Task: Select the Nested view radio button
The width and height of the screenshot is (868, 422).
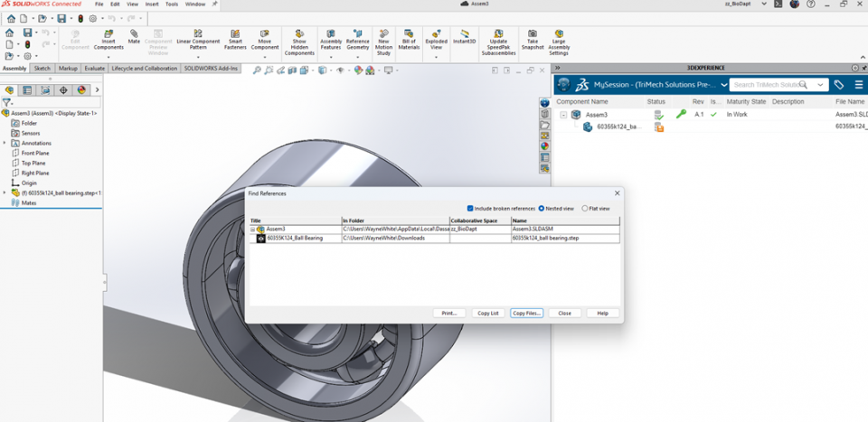Action: tap(542, 209)
